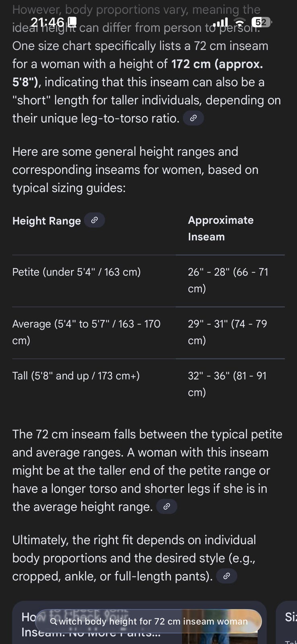Tap the bold '172 cm (approx. 5'8")' text
The height and width of the screenshot is (644, 297).
pos(217,64)
